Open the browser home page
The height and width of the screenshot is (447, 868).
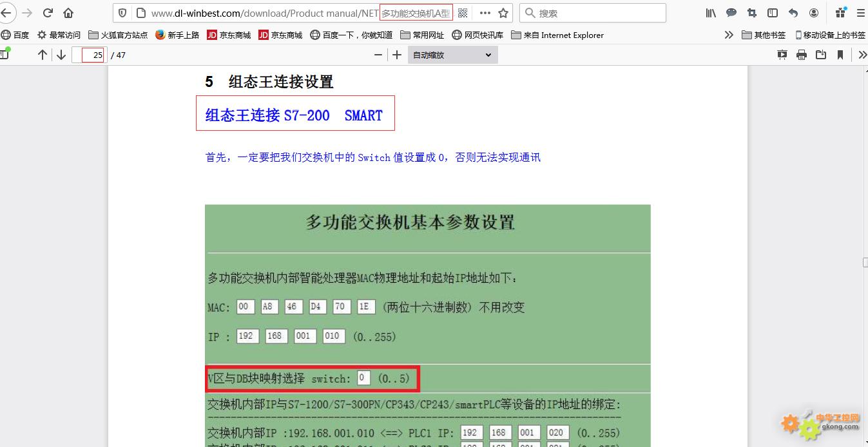68,13
